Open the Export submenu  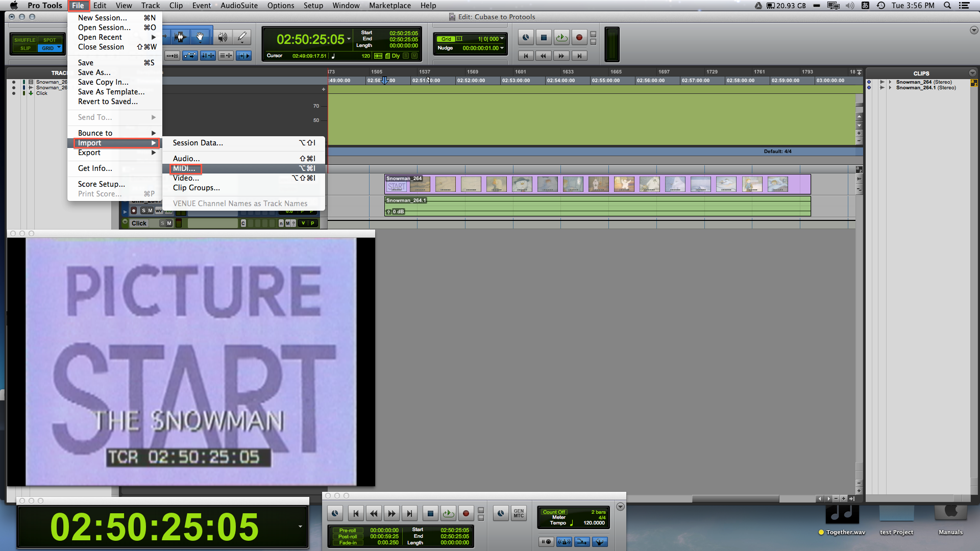(x=115, y=153)
